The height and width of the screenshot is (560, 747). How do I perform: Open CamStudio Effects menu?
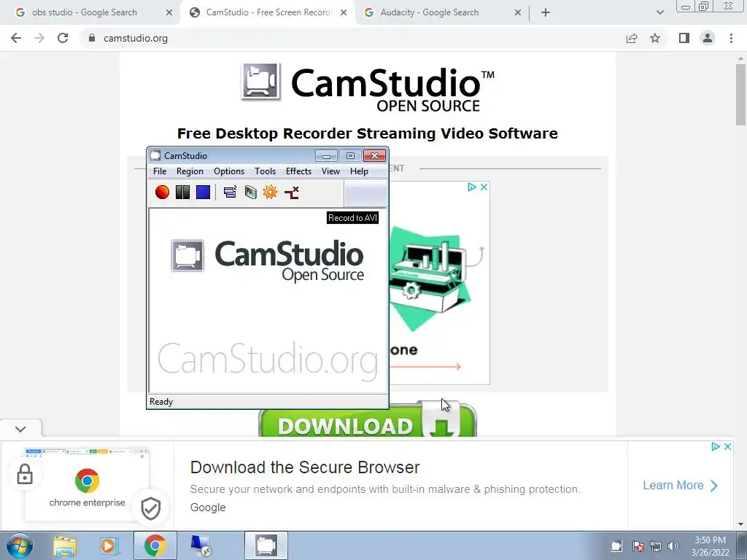pyautogui.click(x=298, y=171)
